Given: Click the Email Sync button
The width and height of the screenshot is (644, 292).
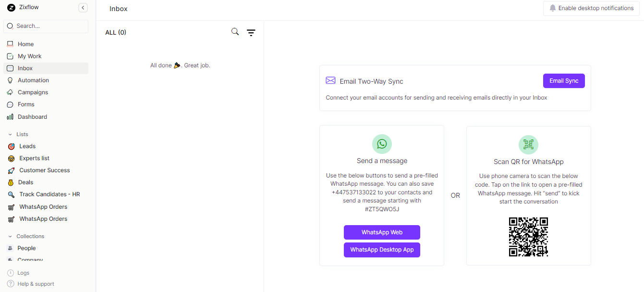Looking at the screenshot, I should click(x=564, y=81).
